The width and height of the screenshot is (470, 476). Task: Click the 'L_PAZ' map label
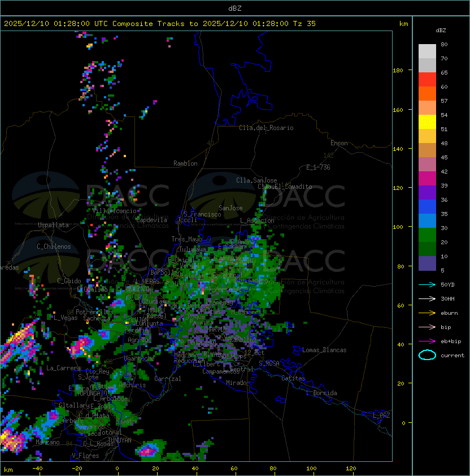point(381,416)
